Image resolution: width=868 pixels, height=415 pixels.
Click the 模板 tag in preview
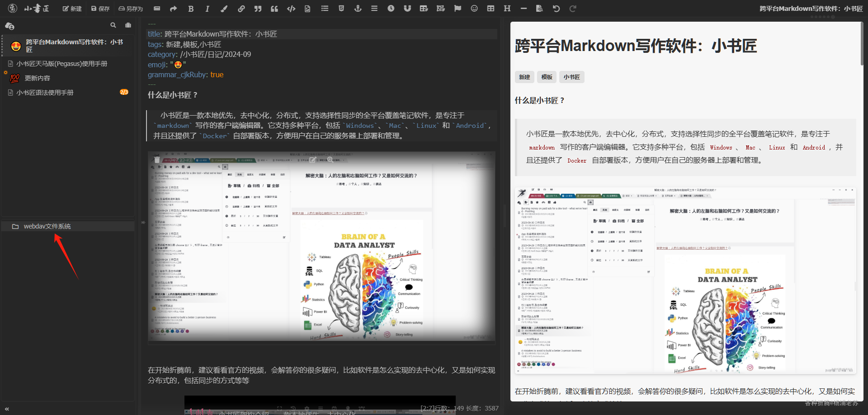tap(547, 77)
